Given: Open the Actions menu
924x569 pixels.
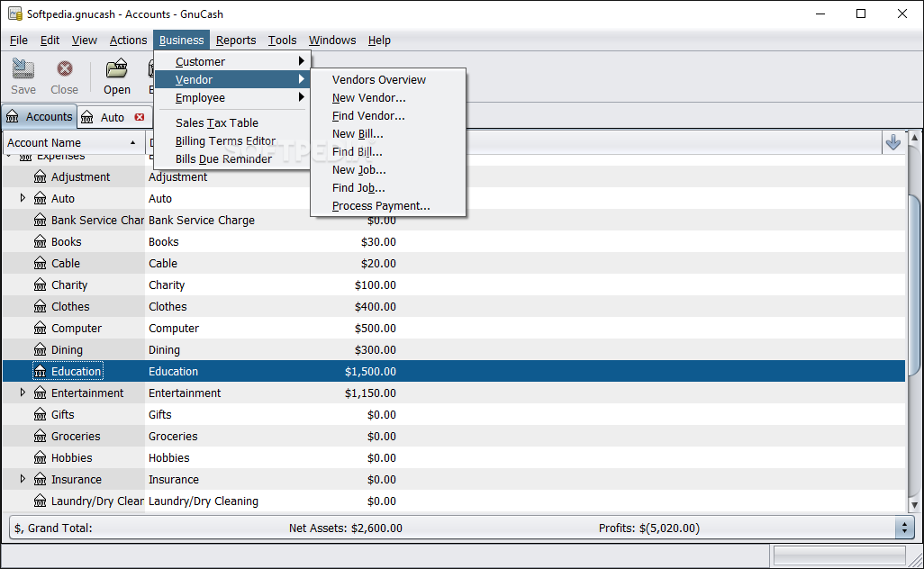Looking at the screenshot, I should pyautogui.click(x=128, y=40).
